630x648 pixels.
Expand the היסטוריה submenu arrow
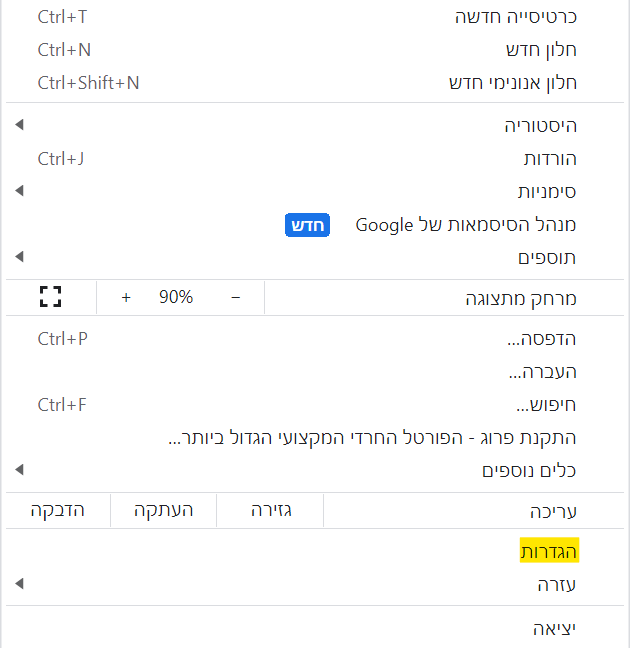[x=19, y=125]
